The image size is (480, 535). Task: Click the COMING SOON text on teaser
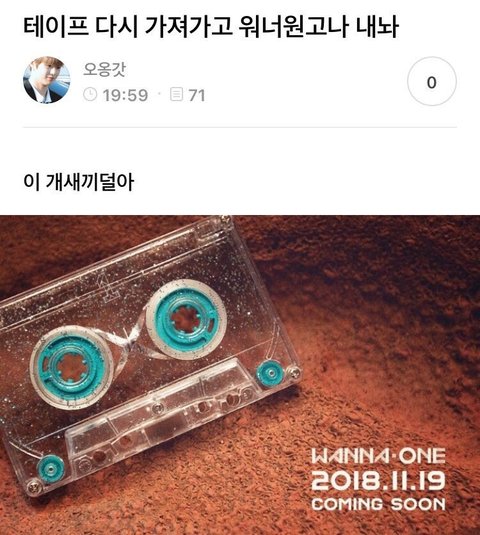pos(378,504)
